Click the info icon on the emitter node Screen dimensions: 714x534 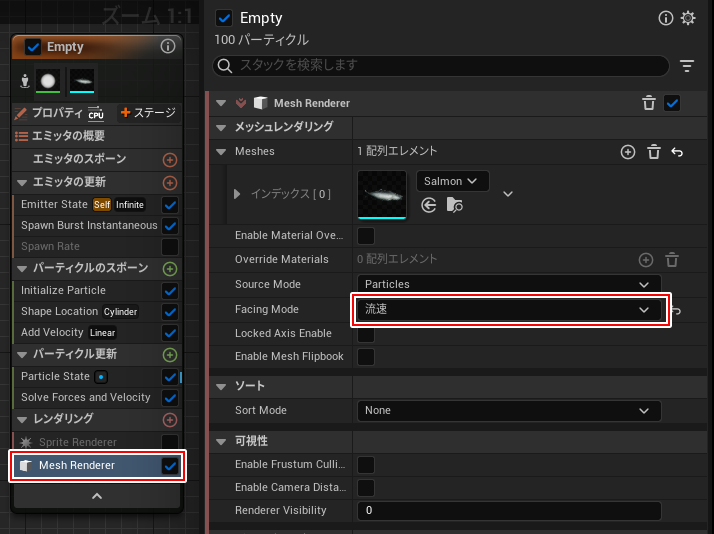tap(168, 47)
